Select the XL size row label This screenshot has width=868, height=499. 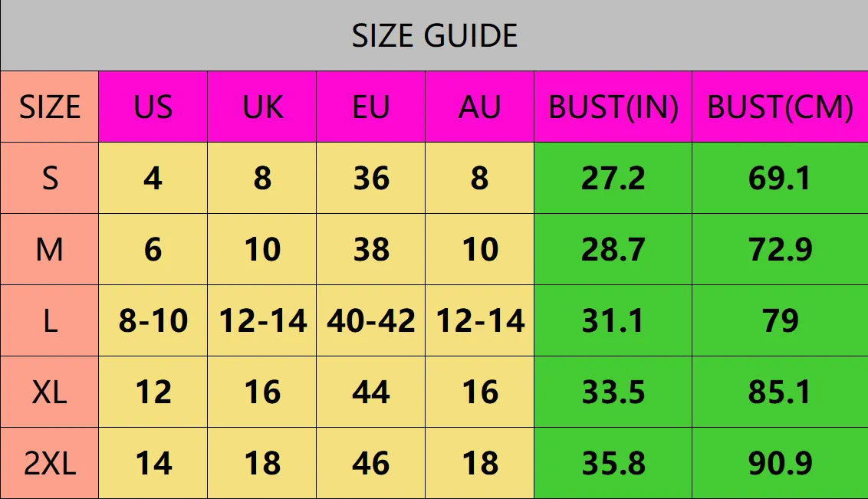[50, 392]
